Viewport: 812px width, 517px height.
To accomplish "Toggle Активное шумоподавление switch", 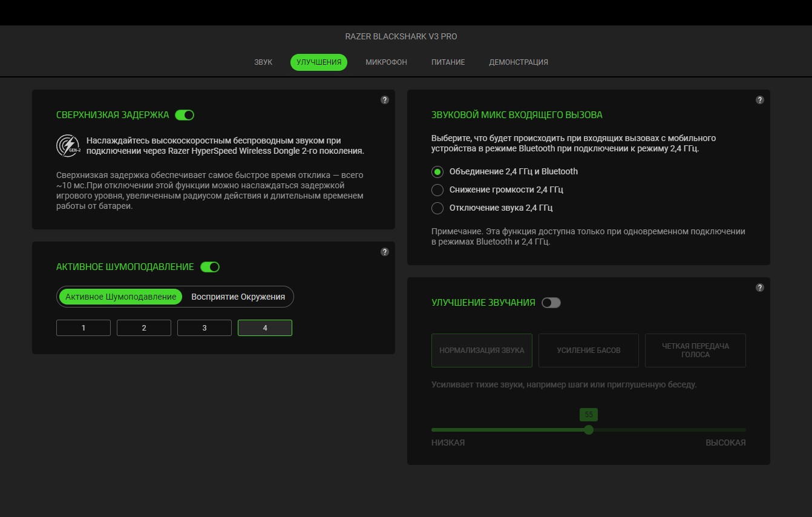I will click(x=210, y=267).
